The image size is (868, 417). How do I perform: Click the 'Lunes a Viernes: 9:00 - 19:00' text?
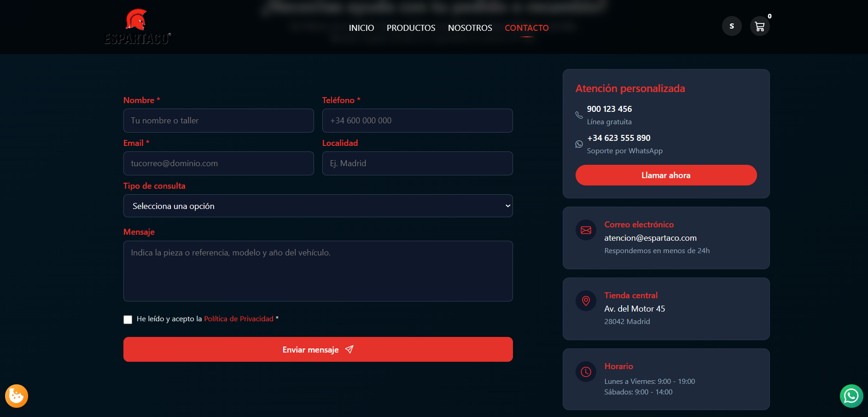(650, 382)
